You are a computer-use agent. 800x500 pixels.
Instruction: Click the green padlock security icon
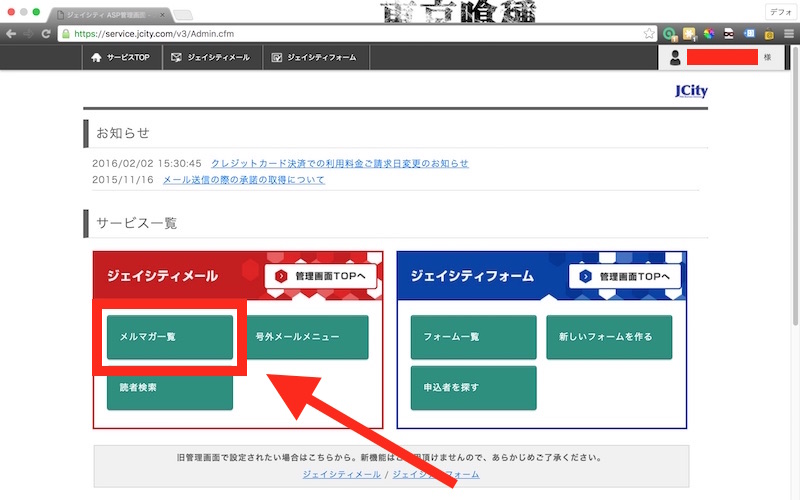click(x=66, y=34)
